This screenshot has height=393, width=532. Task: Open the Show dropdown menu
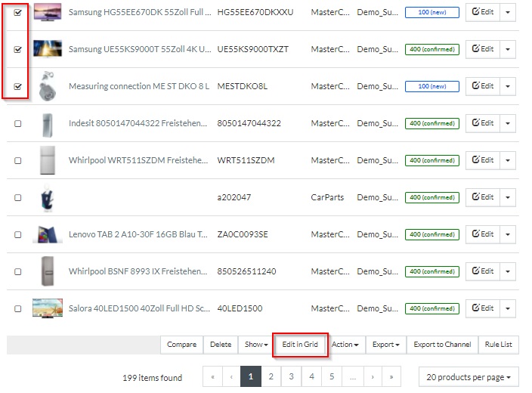(256, 345)
